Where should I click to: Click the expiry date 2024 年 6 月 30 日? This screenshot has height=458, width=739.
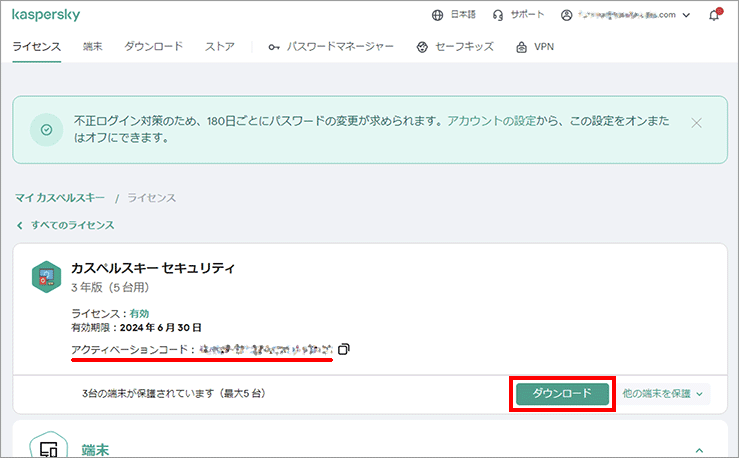(x=161, y=327)
